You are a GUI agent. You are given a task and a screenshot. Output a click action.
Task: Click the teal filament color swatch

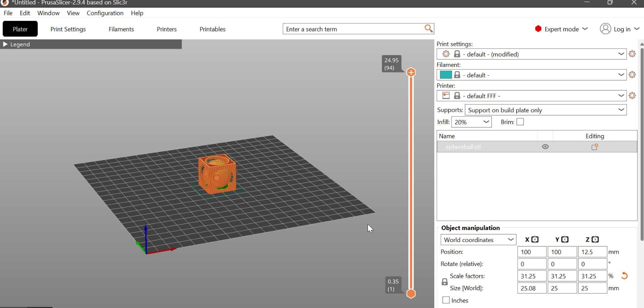tap(446, 75)
